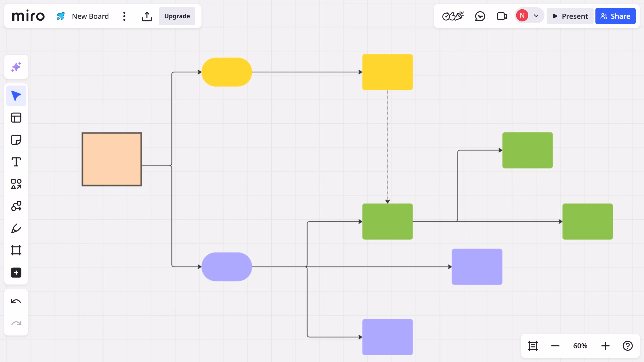Select the rightmost green rectangle
This screenshot has width=644, height=362.
[x=588, y=221]
